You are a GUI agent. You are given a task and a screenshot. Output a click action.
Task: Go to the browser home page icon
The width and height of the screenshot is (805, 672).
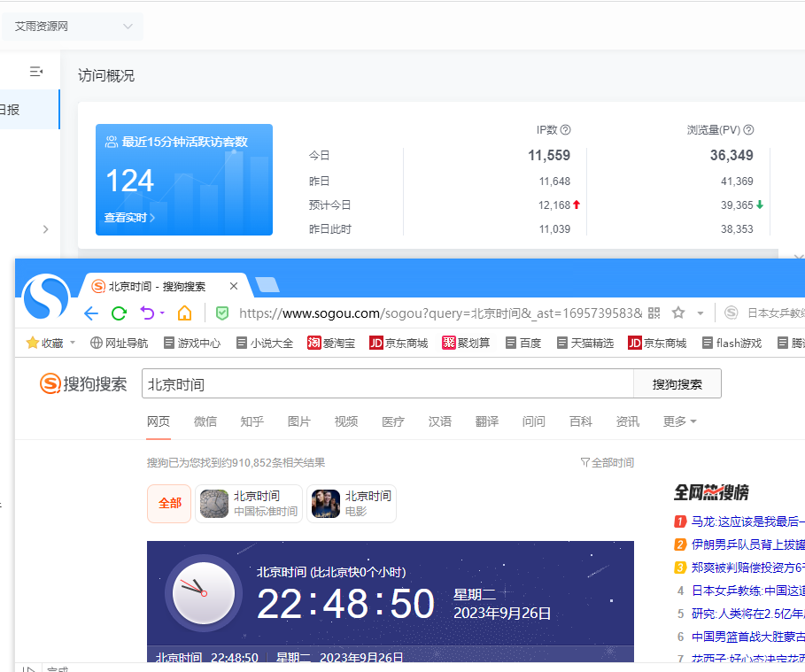[x=185, y=313]
